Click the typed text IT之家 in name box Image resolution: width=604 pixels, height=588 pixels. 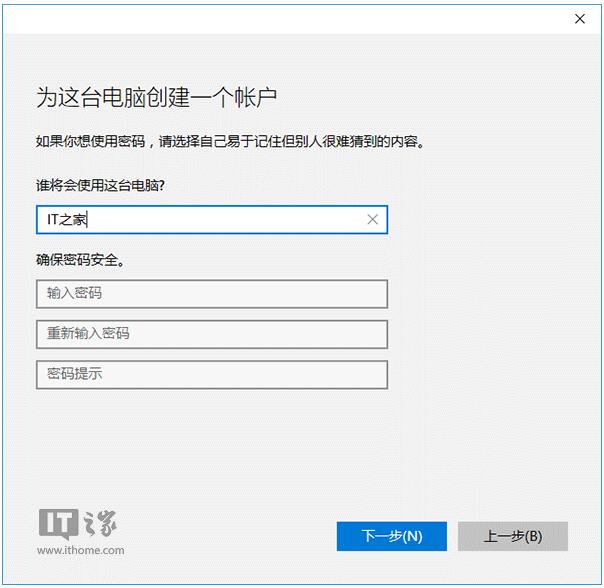(68, 220)
